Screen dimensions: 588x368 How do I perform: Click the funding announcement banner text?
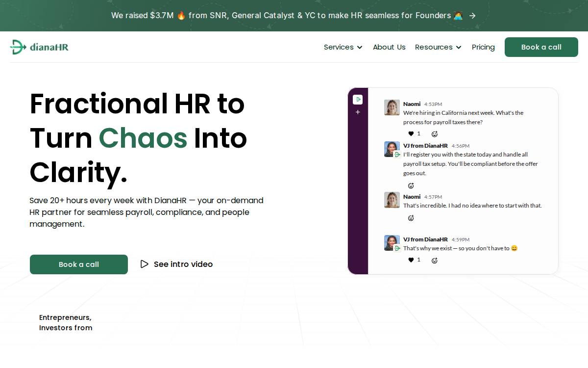point(287,16)
